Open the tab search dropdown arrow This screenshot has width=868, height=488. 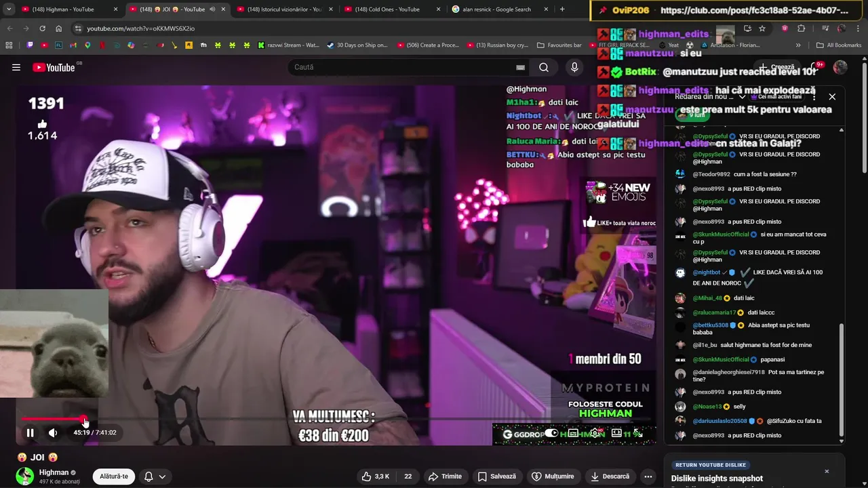pyautogui.click(x=8, y=9)
